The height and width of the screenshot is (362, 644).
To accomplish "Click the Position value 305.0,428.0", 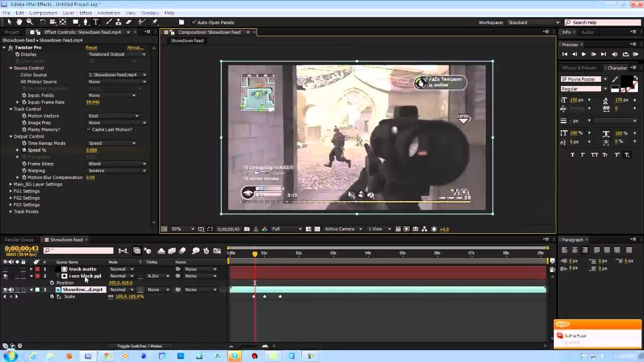I will pyautogui.click(x=120, y=283).
